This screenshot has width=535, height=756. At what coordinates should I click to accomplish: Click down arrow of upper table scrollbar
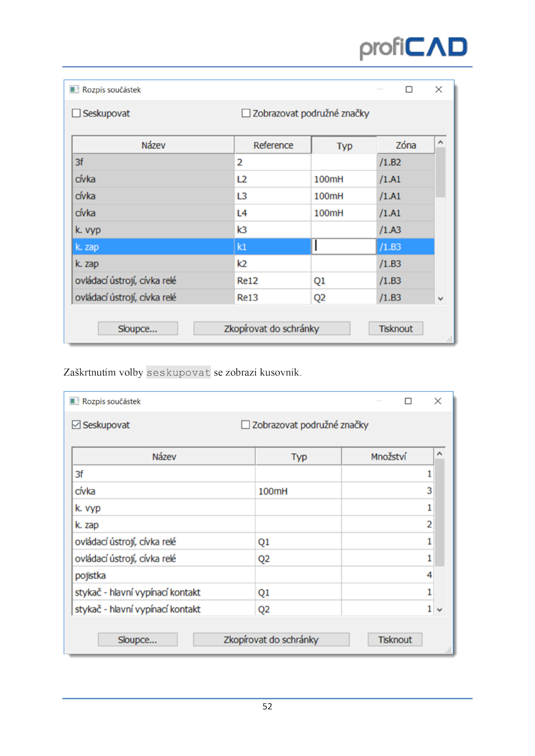click(441, 299)
